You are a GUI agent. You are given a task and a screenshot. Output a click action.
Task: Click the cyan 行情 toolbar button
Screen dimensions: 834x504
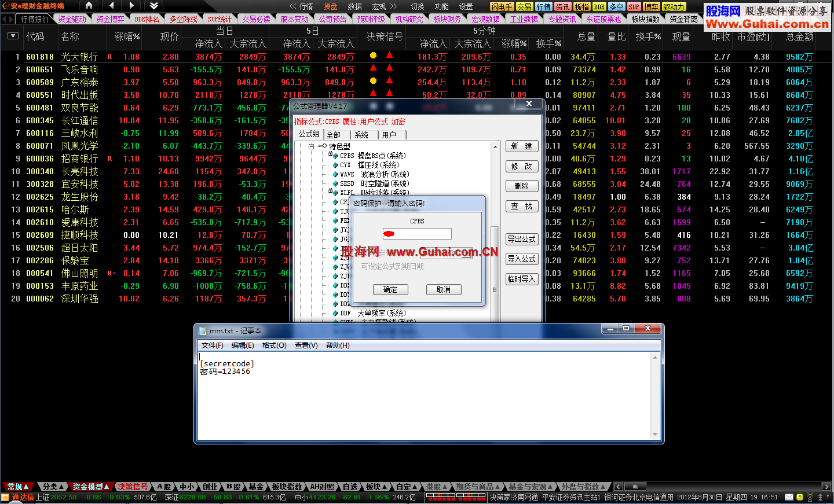click(x=543, y=7)
